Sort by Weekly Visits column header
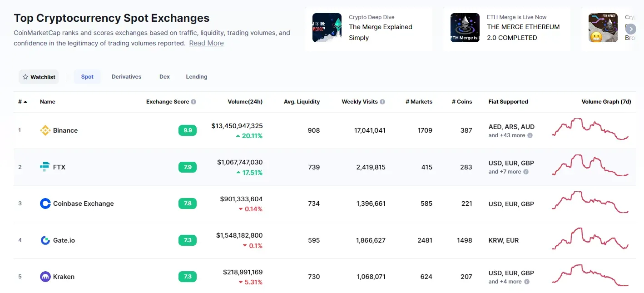This screenshot has width=644, height=293. (x=360, y=102)
